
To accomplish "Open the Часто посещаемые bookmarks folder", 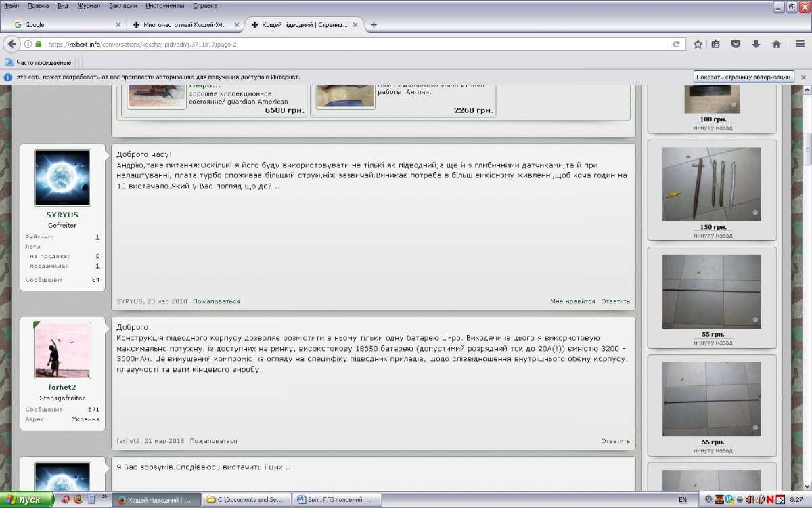I will (38, 62).
